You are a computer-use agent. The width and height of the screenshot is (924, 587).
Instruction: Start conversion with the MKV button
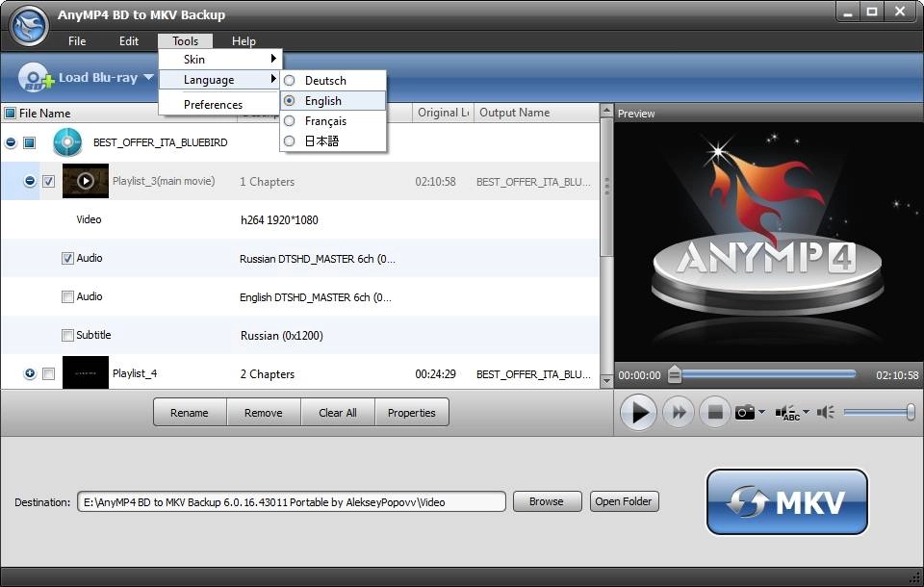[786, 502]
